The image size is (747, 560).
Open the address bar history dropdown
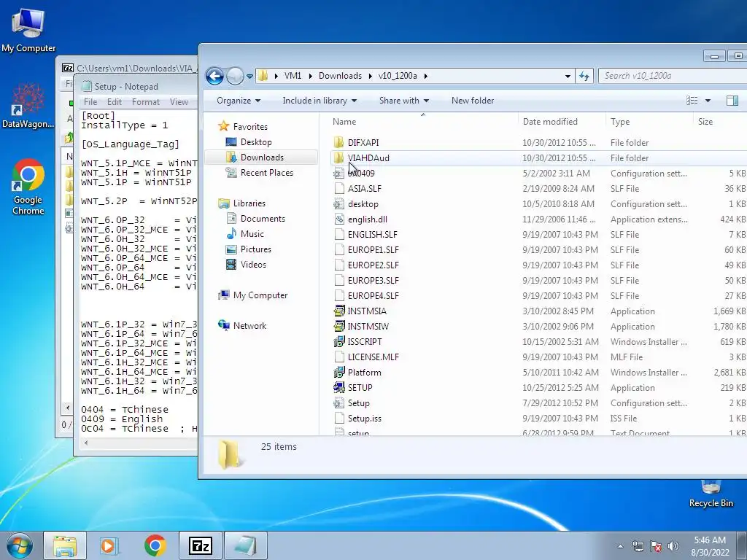(x=568, y=76)
